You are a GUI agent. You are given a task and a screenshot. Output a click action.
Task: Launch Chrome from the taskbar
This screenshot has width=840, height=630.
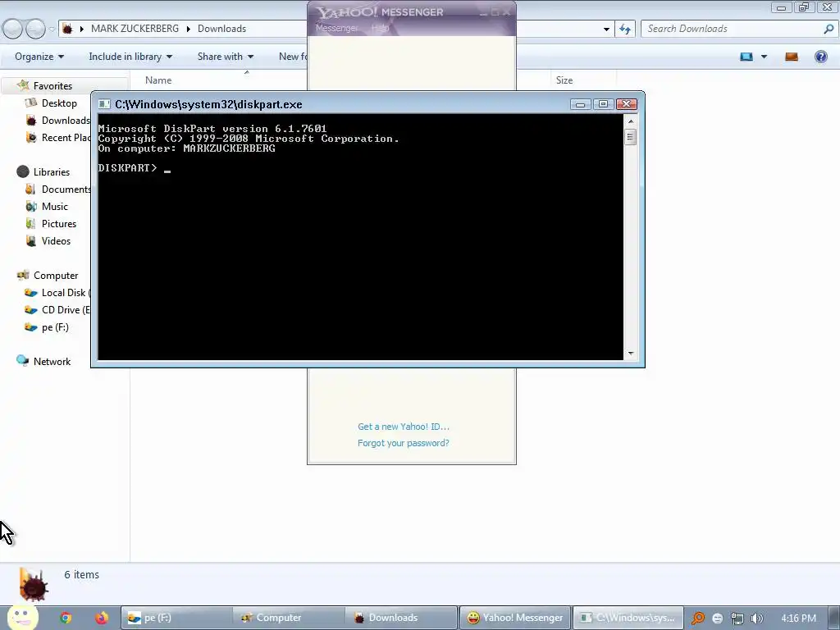click(66, 618)
